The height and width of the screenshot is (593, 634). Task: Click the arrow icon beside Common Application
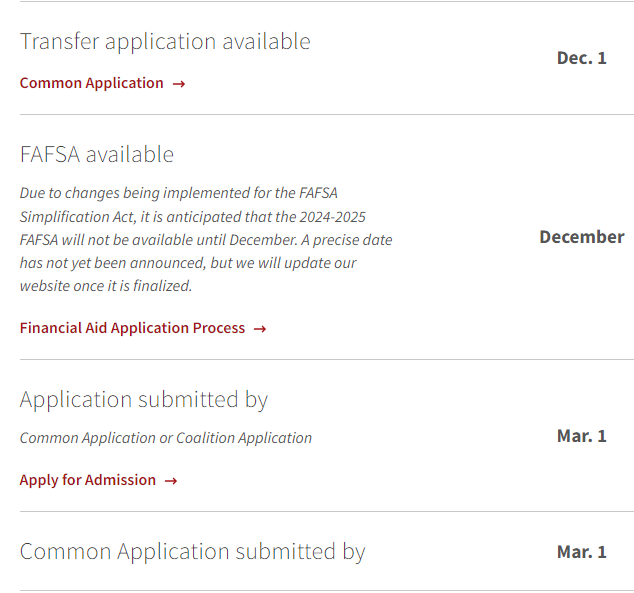tap(179, 84)
